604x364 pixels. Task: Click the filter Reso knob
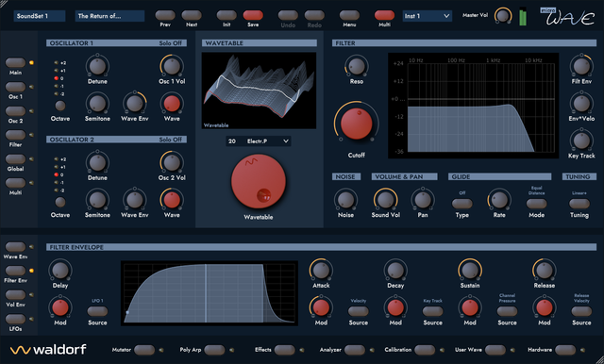pyautogui.click(x=357, y=66)
